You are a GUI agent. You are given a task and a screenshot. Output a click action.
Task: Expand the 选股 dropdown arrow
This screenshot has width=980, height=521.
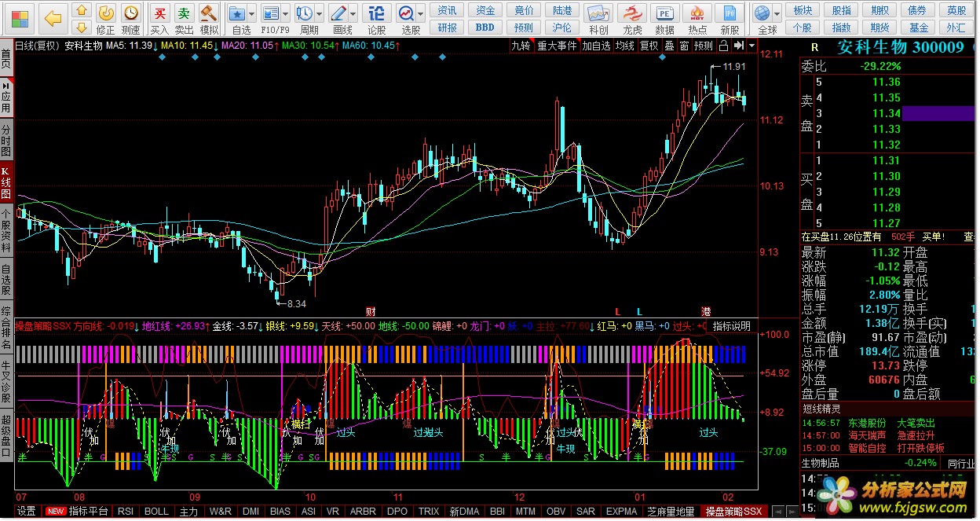(x=421, y=14)
